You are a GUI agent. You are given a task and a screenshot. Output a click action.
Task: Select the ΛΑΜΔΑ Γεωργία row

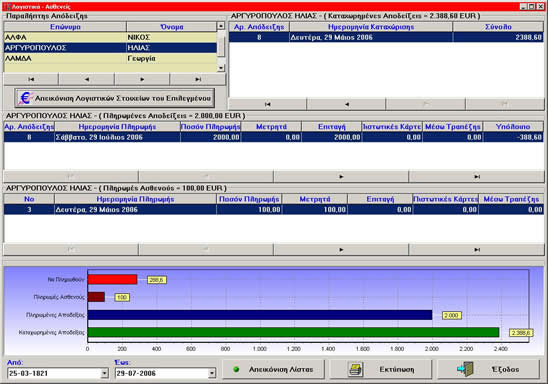[110, 58]
